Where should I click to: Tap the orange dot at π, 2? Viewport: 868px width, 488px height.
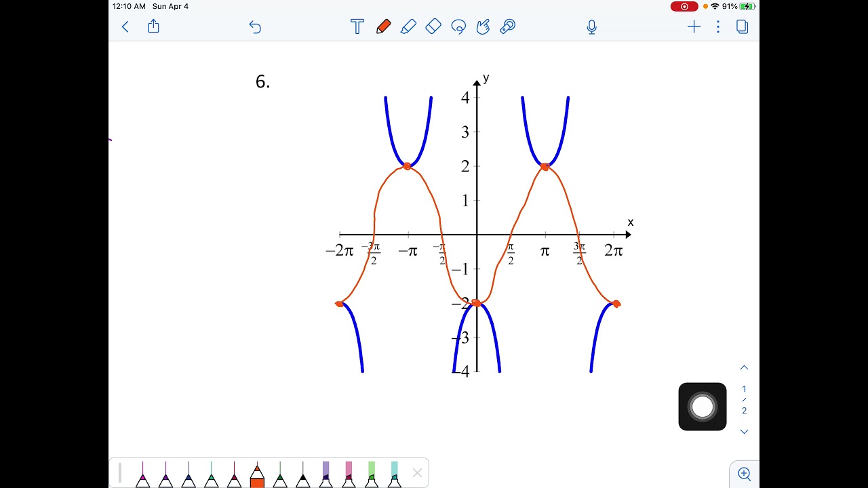click(545, 166)
